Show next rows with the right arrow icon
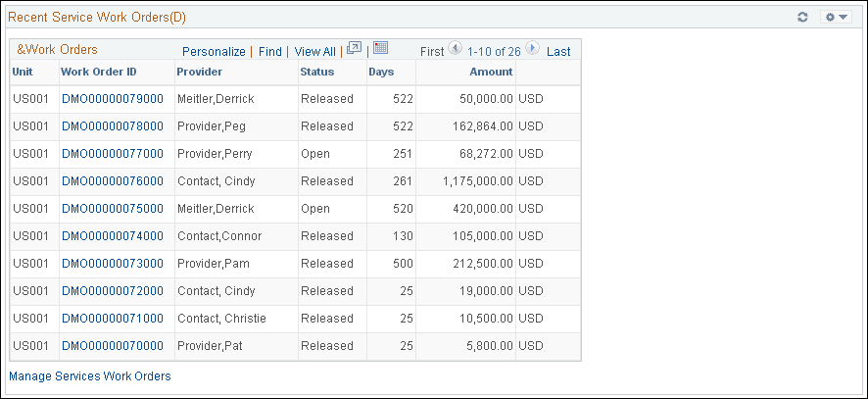868x399 pixels. tap(532, 48)
